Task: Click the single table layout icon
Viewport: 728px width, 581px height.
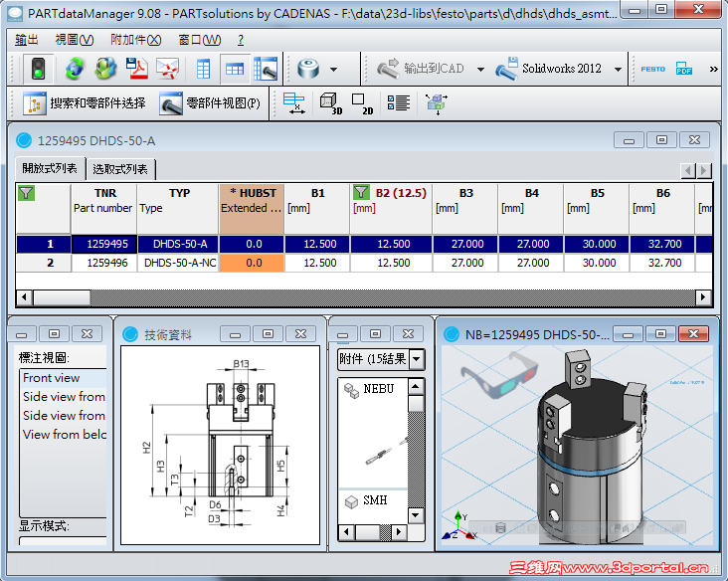Action: point(203,70)
